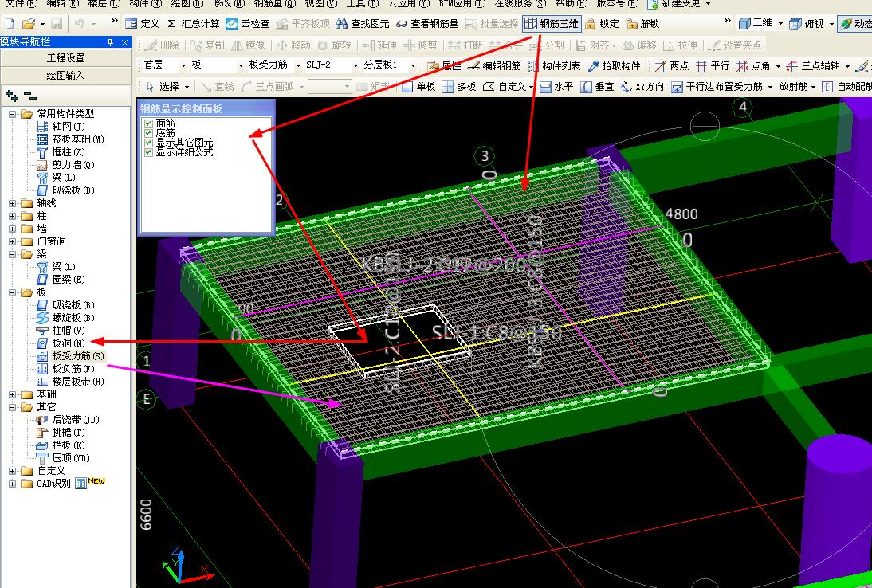Toggle 显示详细公式 checkbox
Image resolution: width=872 pixels, height=588 pixels.
[x=148, y=151]
